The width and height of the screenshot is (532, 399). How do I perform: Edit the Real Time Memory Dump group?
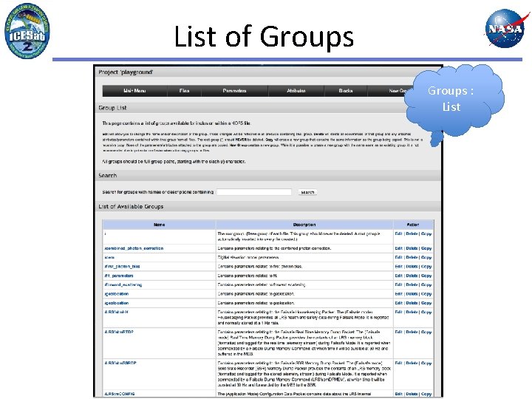[x=399, y=332]
